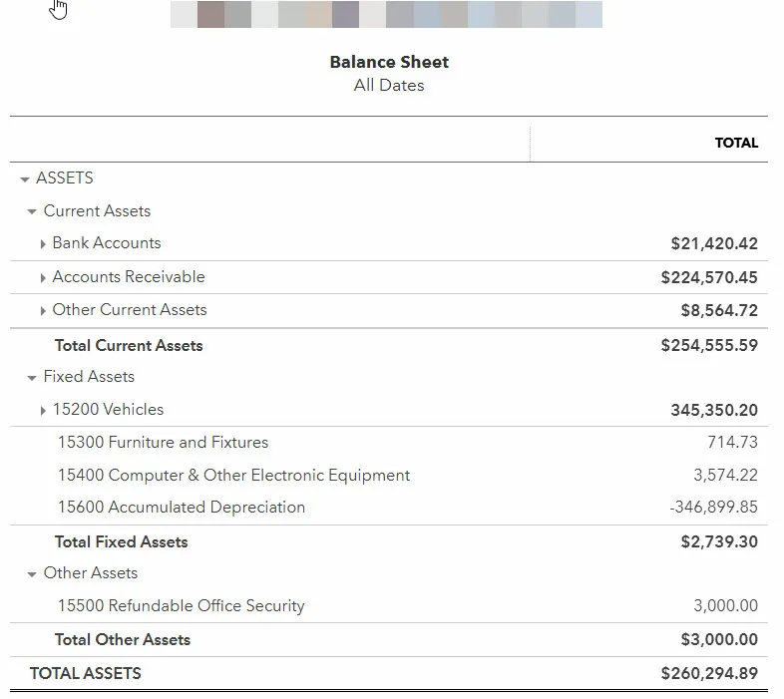The image size is (784, 699).
Task: Collapse the Other Assets group arrow
Action: [32, 574]
